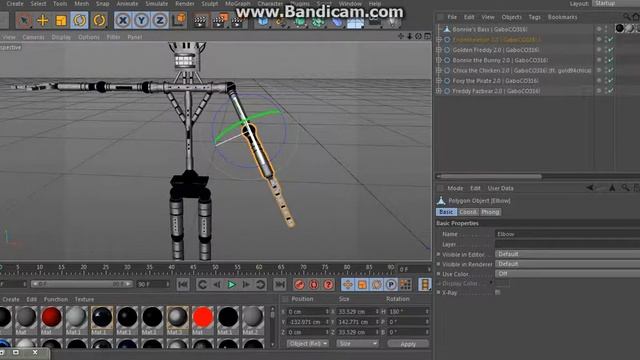Toggle enable checkmark for Foxy the Pirate 2.0
Screen dimensions: 640x360
611,81
